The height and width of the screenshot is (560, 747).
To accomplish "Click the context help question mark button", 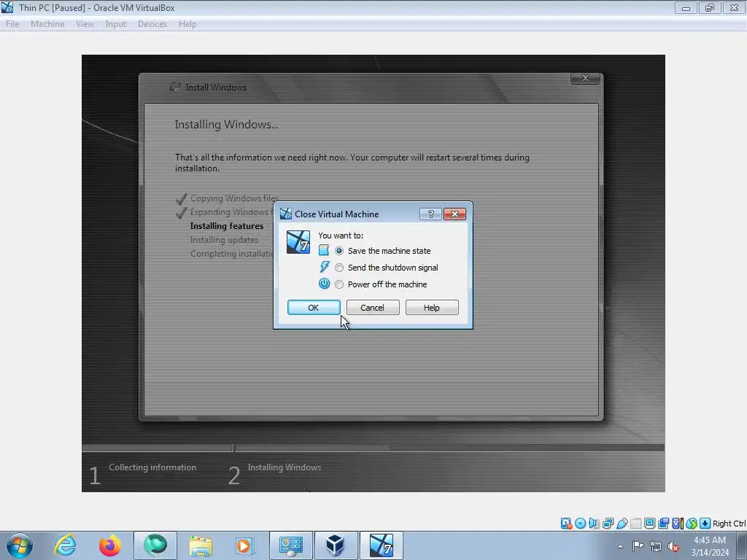I will click(x=430, y=214).
